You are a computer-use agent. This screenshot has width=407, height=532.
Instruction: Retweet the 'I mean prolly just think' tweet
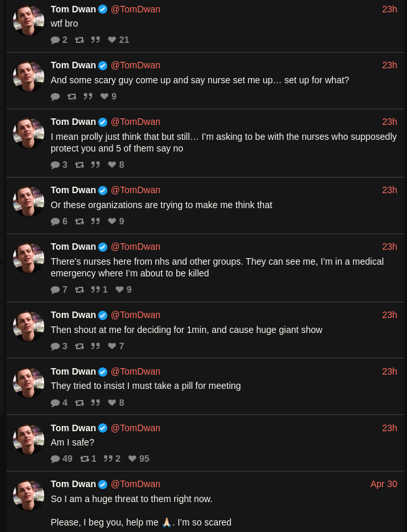click(x=79, y=165)
